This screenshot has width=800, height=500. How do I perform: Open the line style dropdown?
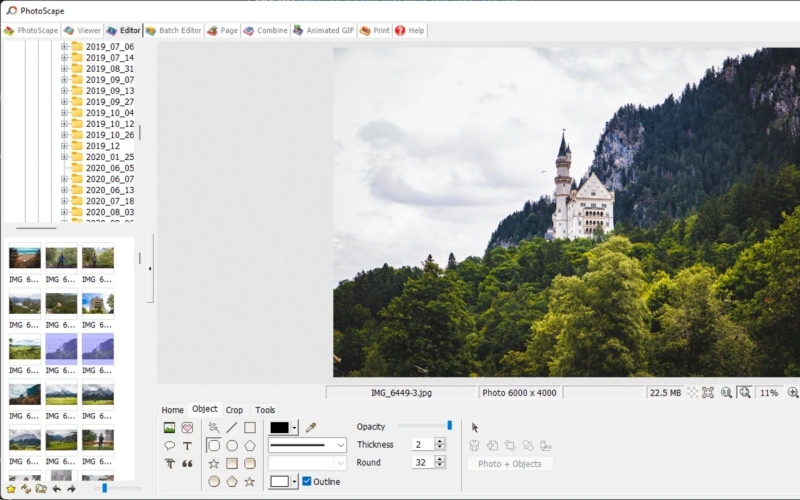point(307,445)
